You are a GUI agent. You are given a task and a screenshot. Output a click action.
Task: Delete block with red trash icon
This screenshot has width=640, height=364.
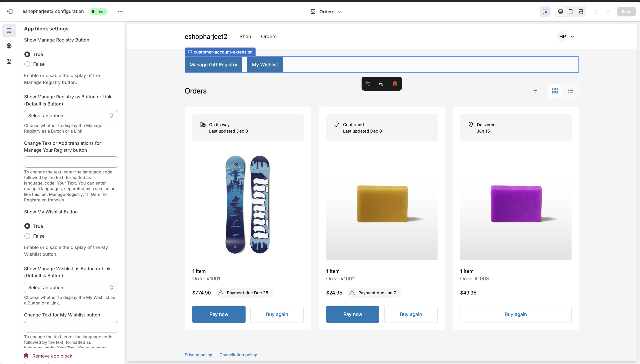pos(395,84)
